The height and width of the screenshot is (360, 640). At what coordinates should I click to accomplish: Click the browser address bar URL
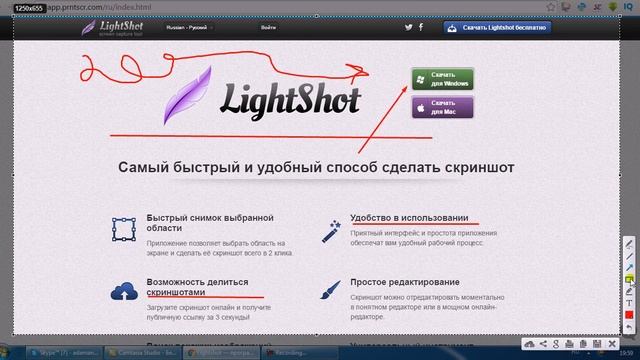click(99, 7)
